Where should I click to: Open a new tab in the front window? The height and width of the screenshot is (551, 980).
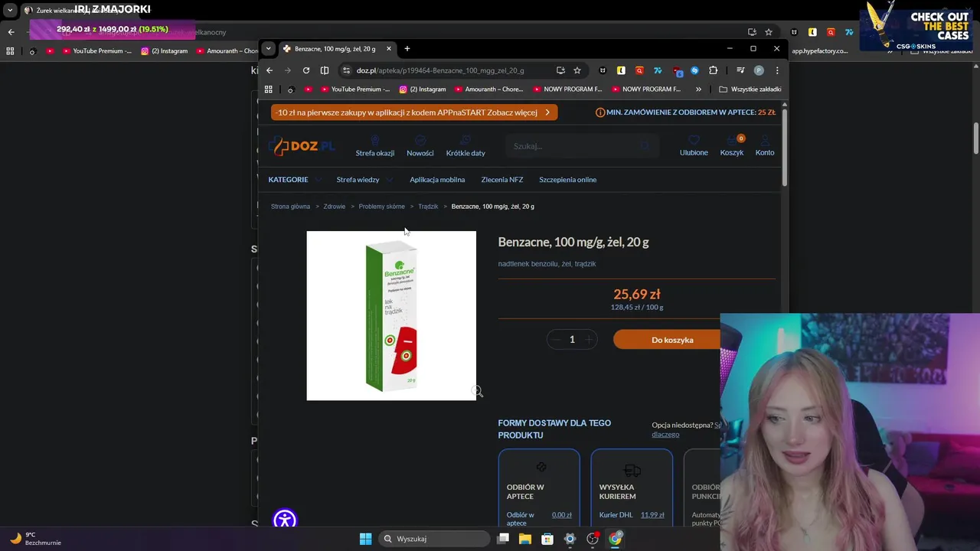coord(407,49)
